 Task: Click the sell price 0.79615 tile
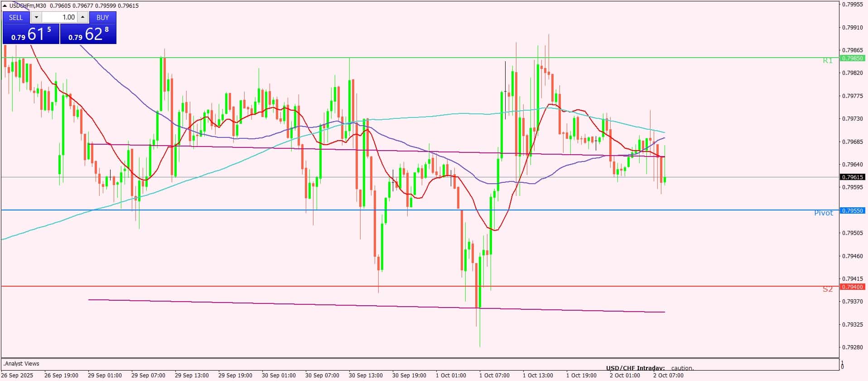(x=31, y=34)
